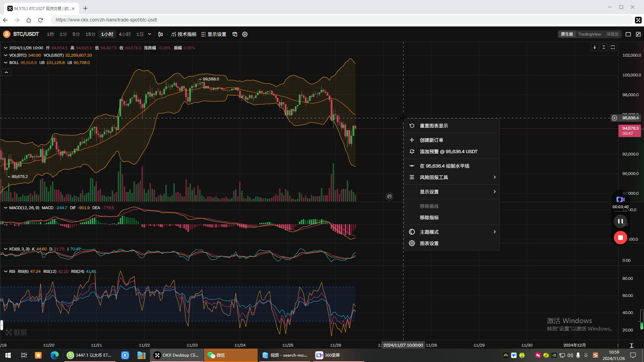Click plus icon beside 95,636.4 price label
The width and height of the screenshot is (644, 362).
coord(614,118)
